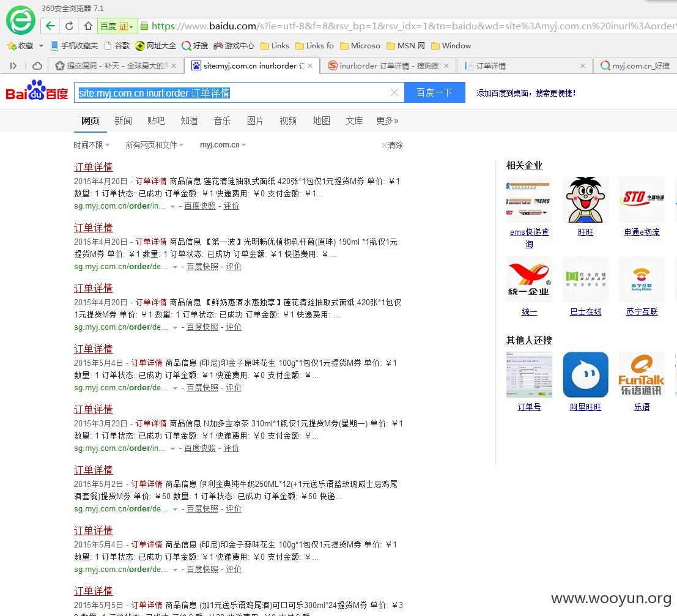
Task: Select the 视频 search category
Action: click(x=288, y=121)
